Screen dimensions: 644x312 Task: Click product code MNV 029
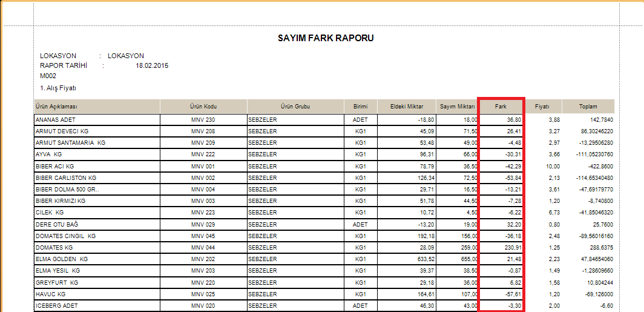(203, 224)
